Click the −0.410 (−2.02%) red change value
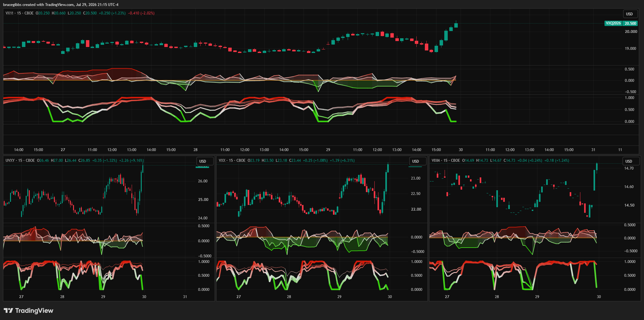This screenshot has height=320, width=644. tap(141, 13)
